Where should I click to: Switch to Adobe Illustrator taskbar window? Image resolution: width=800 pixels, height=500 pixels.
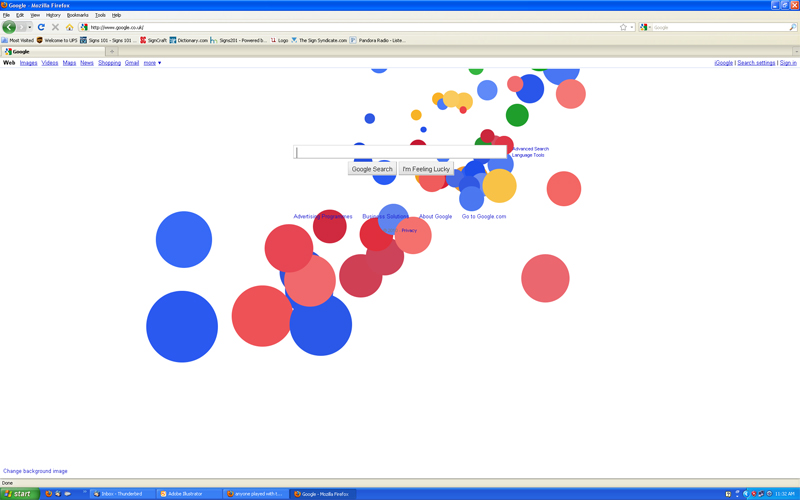point(189,494)
